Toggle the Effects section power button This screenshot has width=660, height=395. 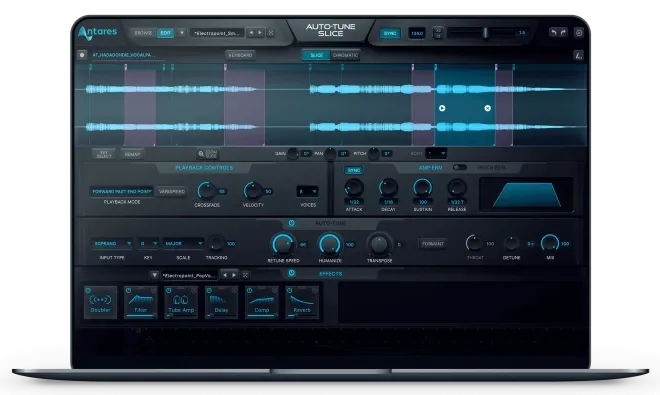[291, 273]
